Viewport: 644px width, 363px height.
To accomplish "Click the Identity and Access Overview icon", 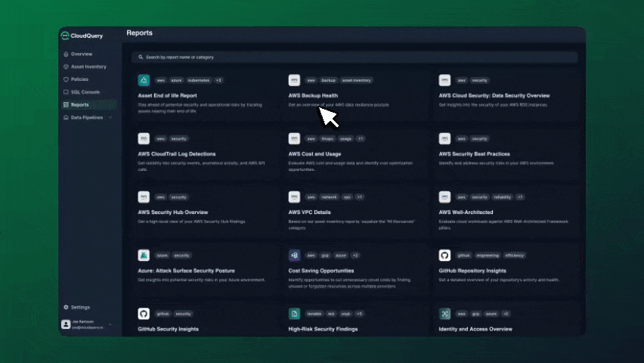I will coord(444,313).
